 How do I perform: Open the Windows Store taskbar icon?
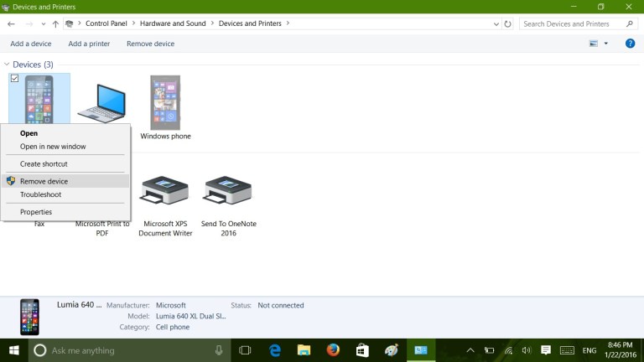coord(362,350)
